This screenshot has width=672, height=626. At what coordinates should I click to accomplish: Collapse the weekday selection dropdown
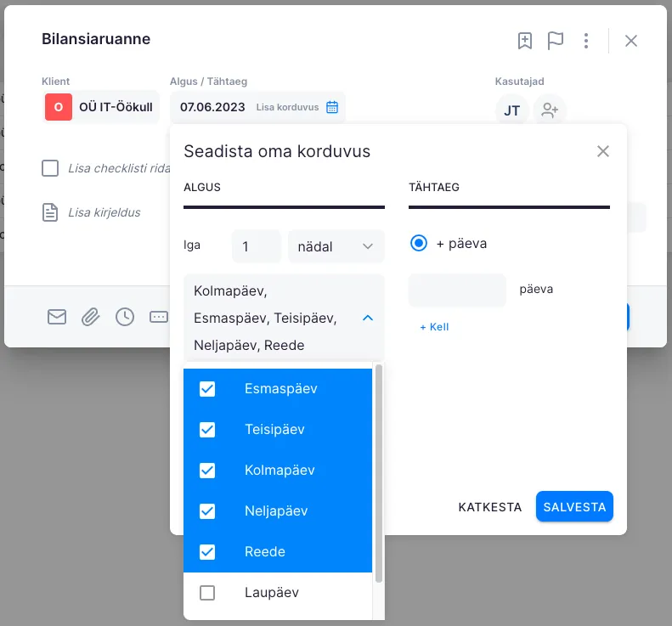pyautogui.click(x=368, y=318)
